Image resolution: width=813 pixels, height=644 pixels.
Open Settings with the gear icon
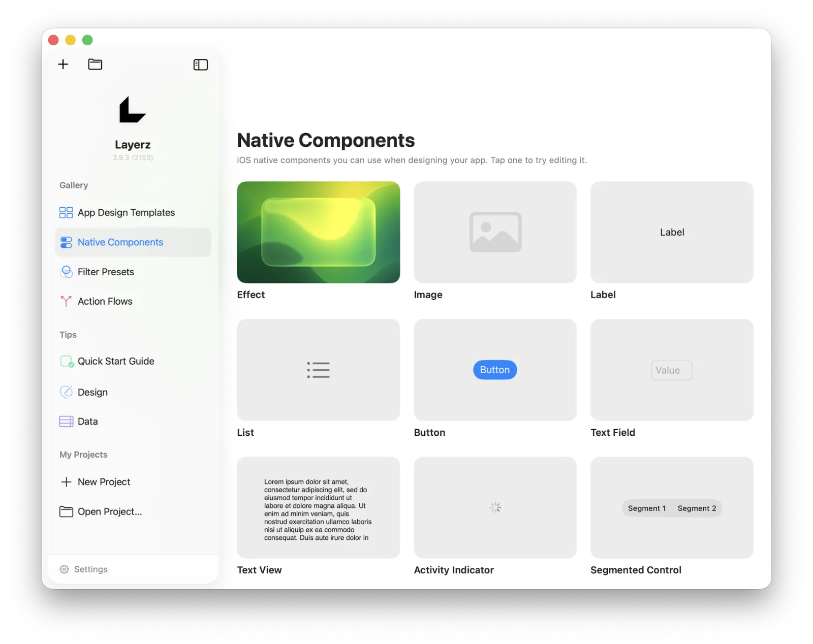64,569
